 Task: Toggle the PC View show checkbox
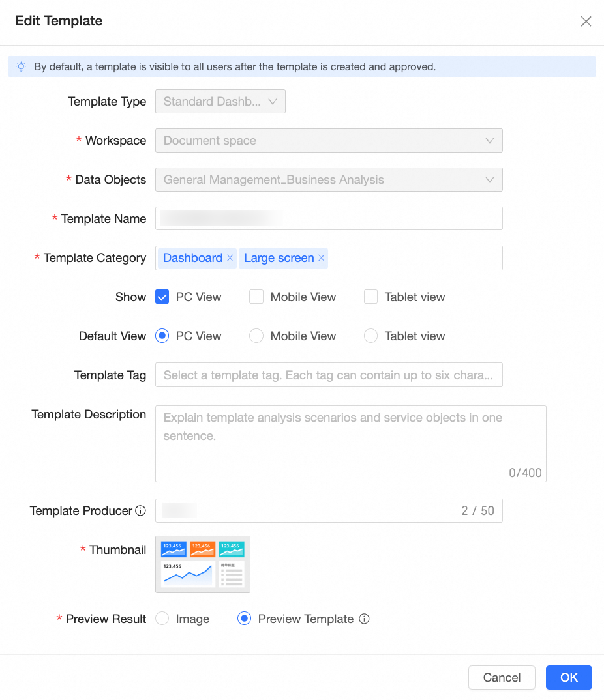162,297
